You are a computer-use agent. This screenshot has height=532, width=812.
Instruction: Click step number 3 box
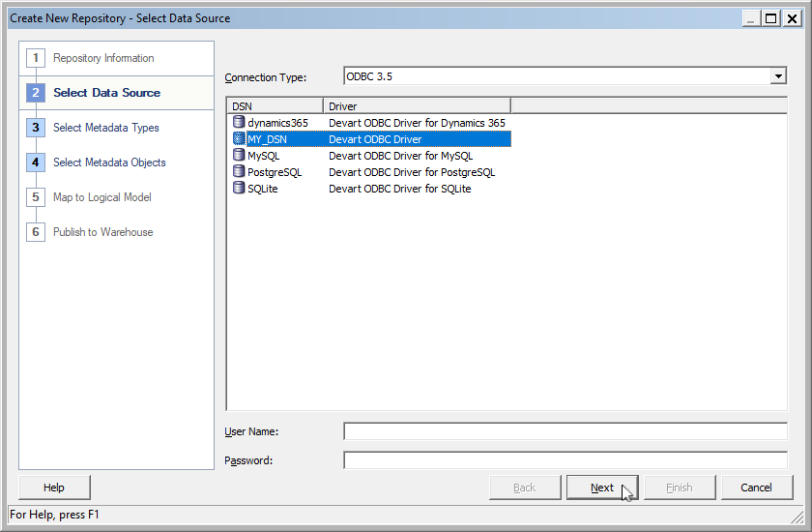[x=36, y=128]
